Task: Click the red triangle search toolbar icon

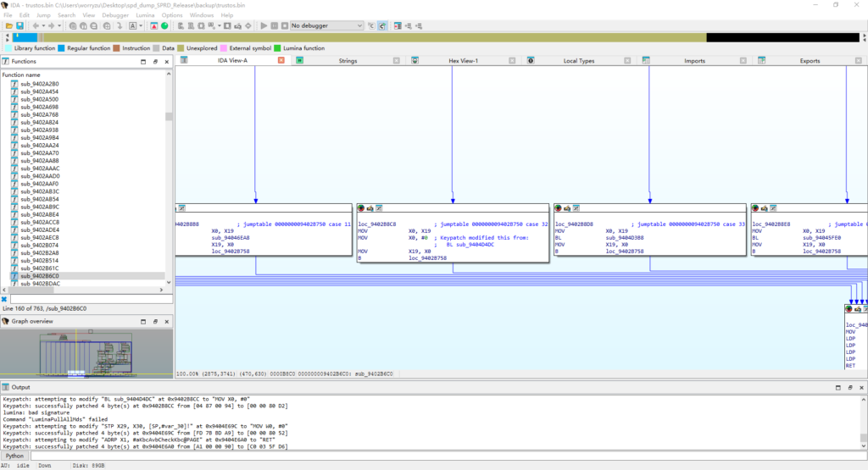Action: (x=154, y=26)
